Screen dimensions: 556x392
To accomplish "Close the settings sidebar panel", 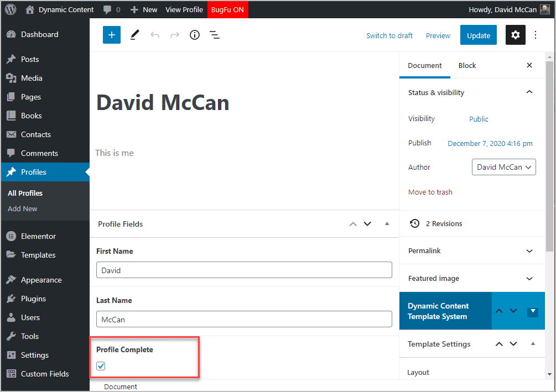I will click(529, 65).
